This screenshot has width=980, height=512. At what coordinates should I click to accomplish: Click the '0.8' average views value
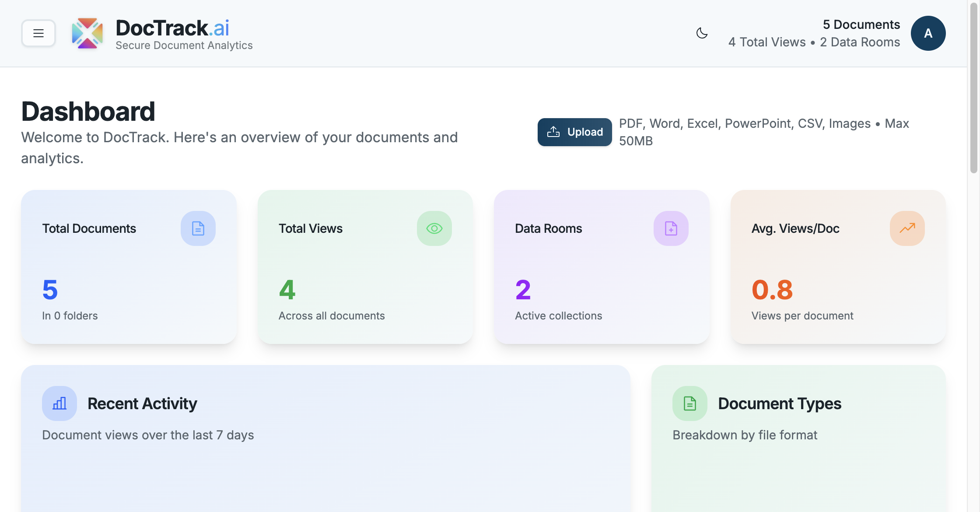pyautogui.click(x=772, y=290)
